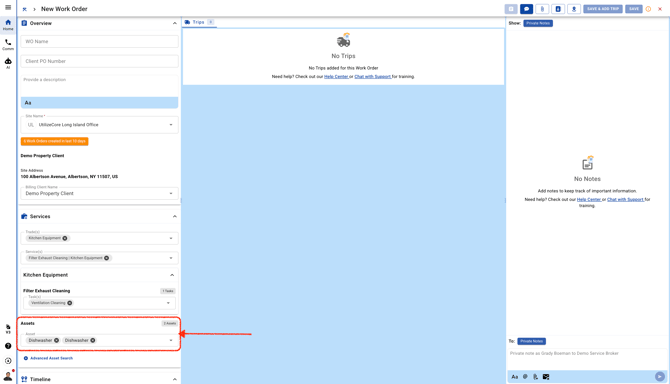Open the user profile avatar
This screenshot has width=670, height=384.
coord(8,376)
